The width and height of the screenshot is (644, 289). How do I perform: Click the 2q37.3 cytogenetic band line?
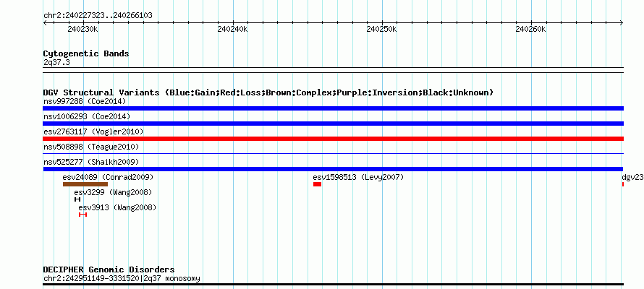[x=333, y=69]
